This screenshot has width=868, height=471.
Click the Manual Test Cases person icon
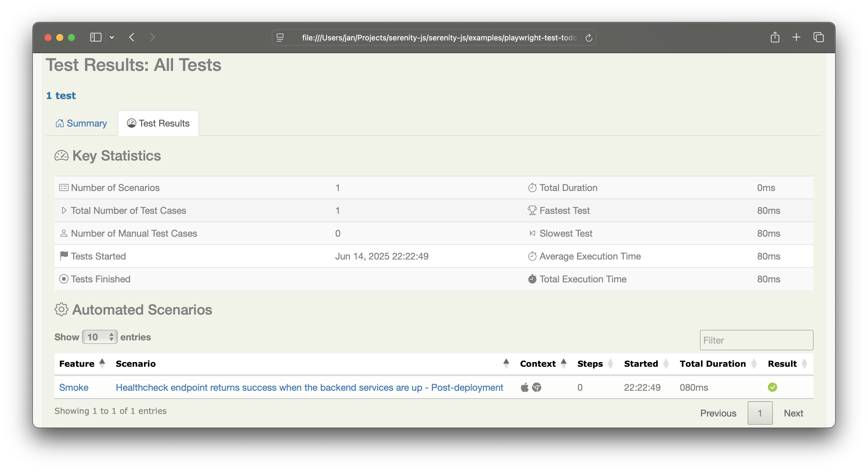[64, 233]
